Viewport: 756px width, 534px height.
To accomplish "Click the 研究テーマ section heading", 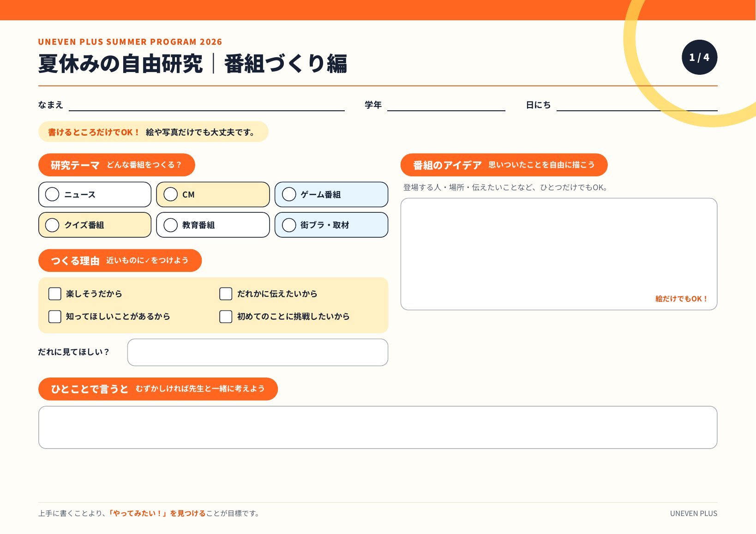I will tap(117, 165).
